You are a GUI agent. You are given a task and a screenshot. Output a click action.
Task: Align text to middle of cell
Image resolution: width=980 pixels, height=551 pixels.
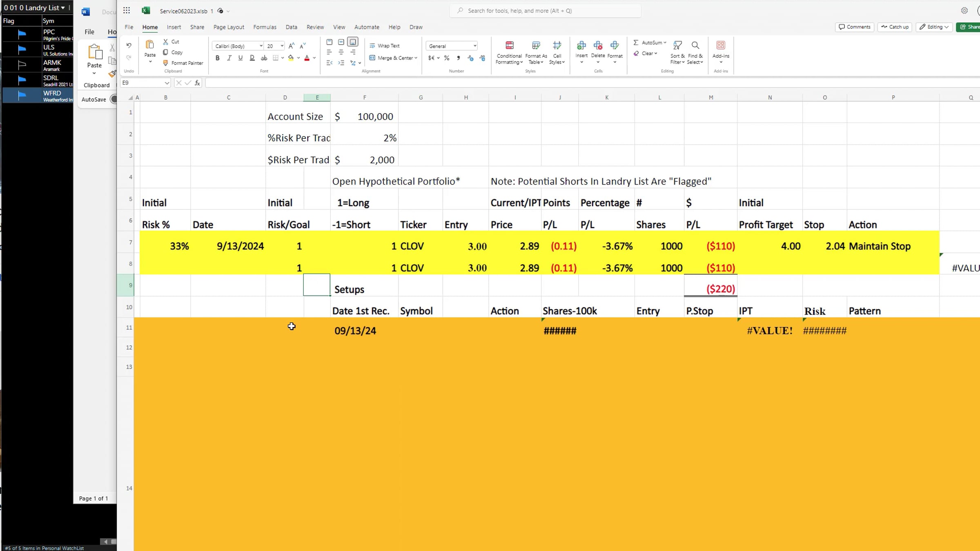point(341,42)
